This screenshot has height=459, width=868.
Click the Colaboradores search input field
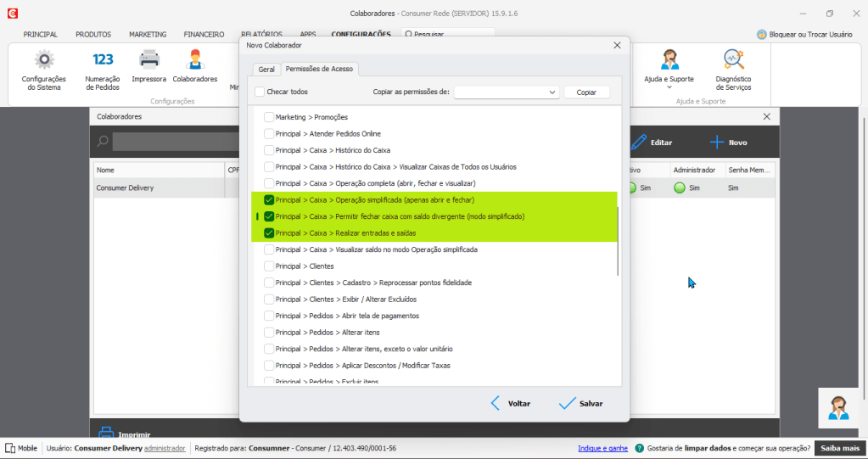coord(176,142)
